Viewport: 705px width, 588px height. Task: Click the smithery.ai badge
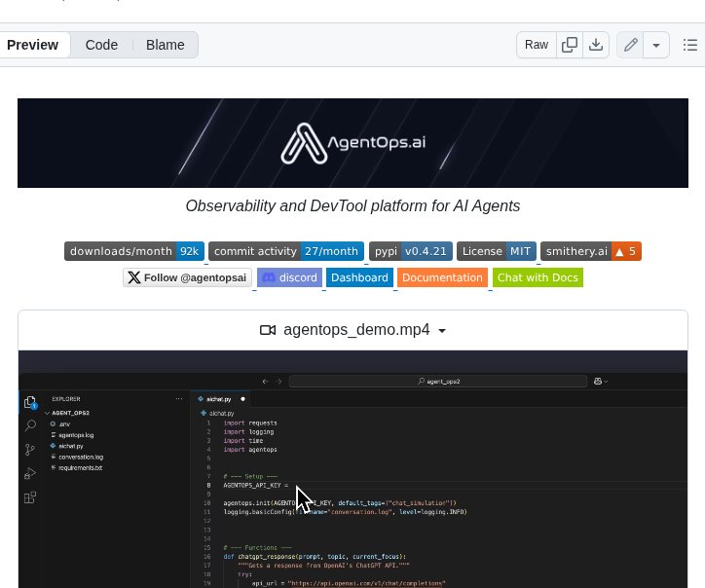591,251
